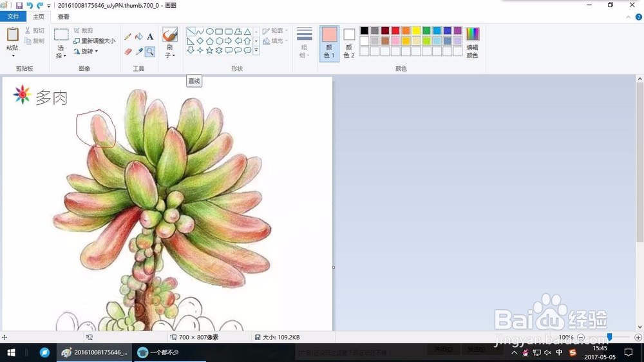Choose the Triangle shape
Screen dimensions: 644x362
pyautogui.click(x=247, y=32)
